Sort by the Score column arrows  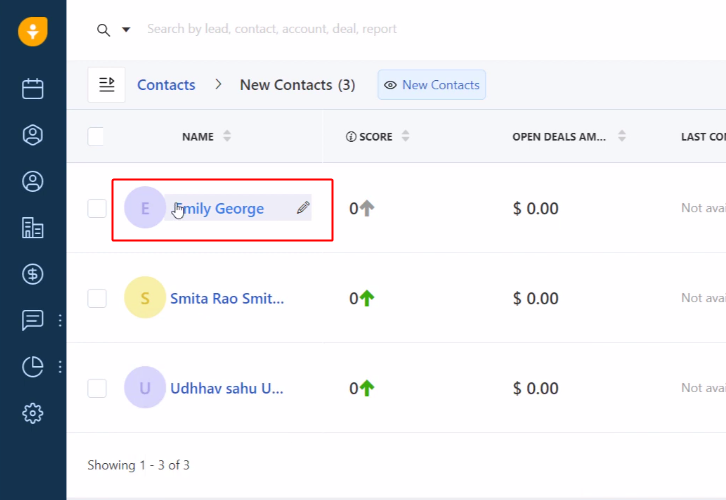click(x=405, y=137)
